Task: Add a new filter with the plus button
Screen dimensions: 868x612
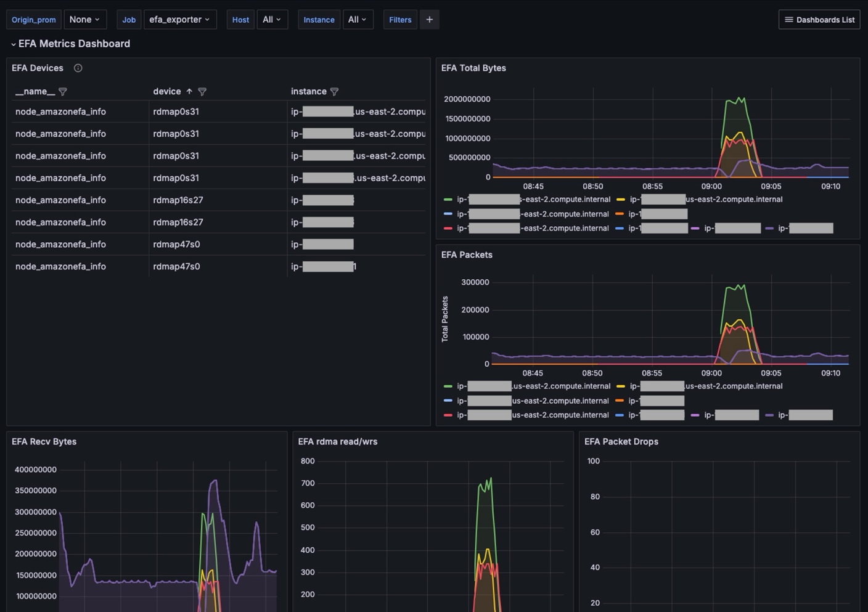Action: pyautogui.click(x=430, y=20)
